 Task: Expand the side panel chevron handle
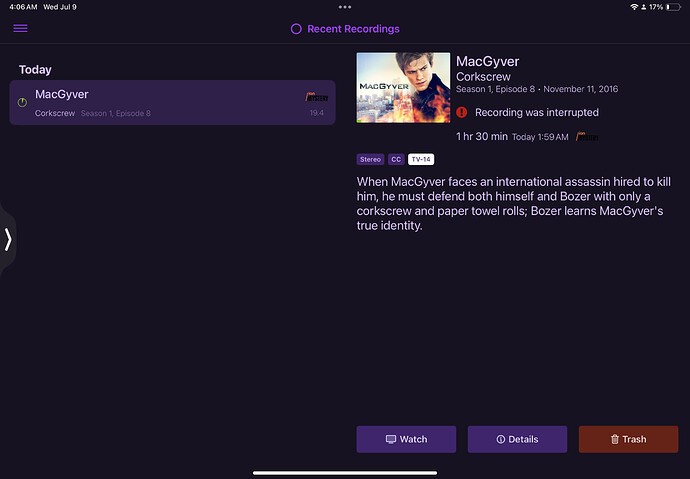pos(8,239)
